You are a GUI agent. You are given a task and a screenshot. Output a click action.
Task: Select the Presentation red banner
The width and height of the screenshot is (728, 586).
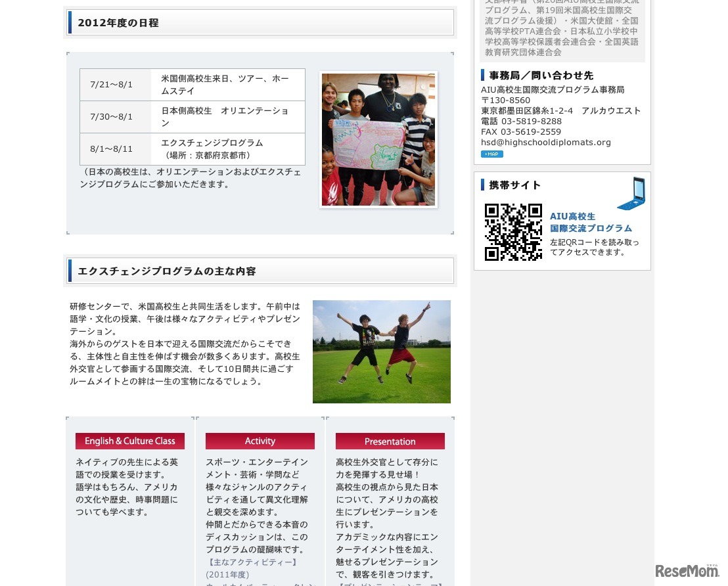390,441
